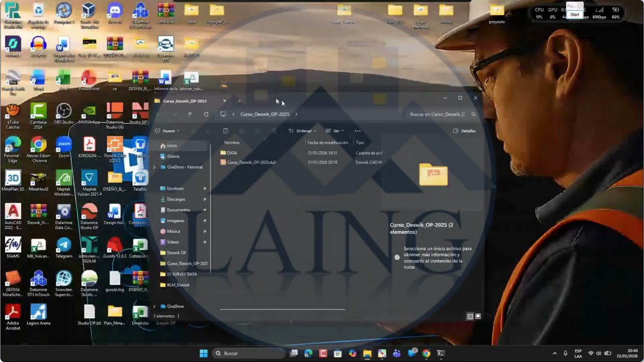Click the Buscar en Curso_Deswik search field

click(442, 114)
